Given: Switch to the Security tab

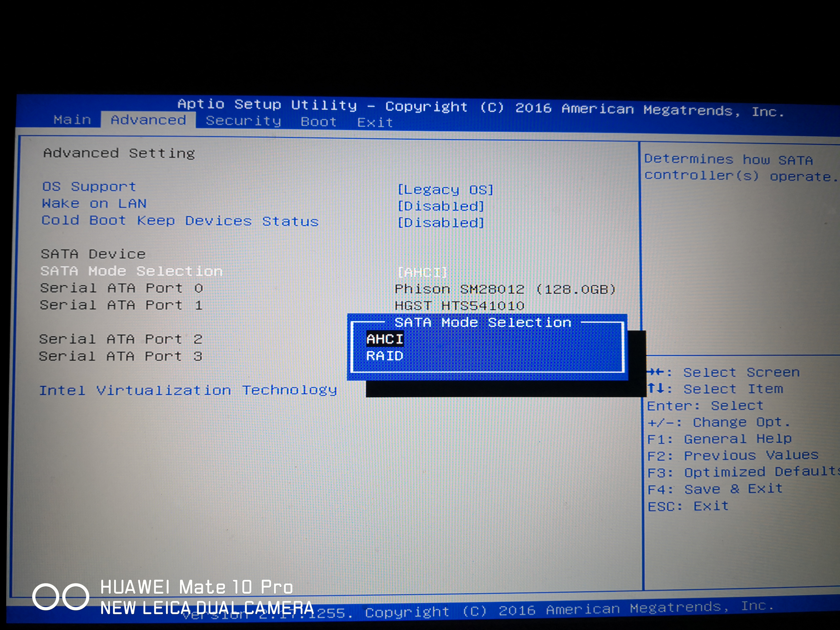Looking at the screenshot, I should click(243, 121).
